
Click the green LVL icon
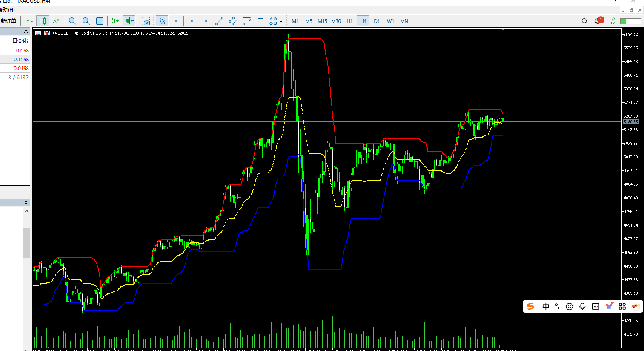coord(613,21)
